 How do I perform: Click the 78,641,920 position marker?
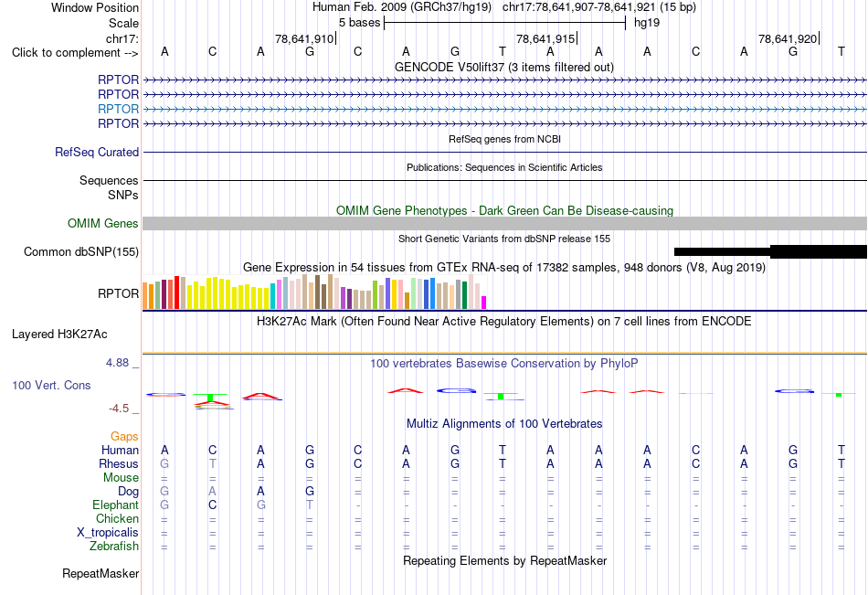(x=788, y=38)
